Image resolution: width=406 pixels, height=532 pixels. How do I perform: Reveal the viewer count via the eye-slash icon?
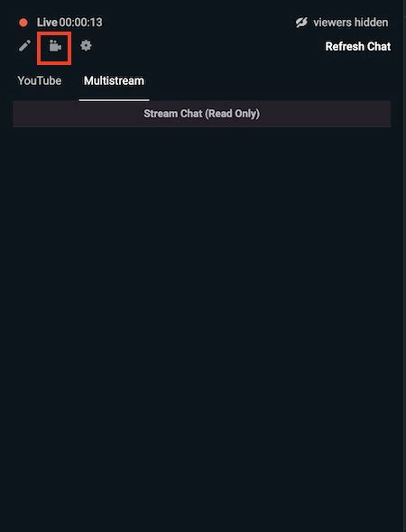(x=301, y=23)
